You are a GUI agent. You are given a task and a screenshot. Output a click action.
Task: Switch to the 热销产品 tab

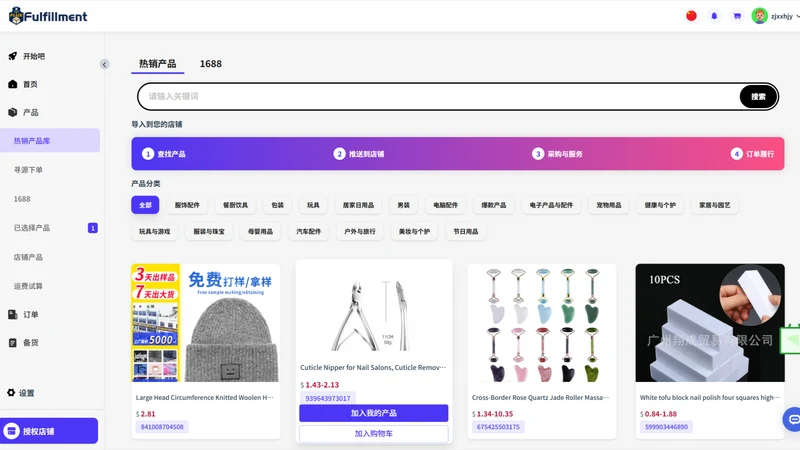coord(158,64)
